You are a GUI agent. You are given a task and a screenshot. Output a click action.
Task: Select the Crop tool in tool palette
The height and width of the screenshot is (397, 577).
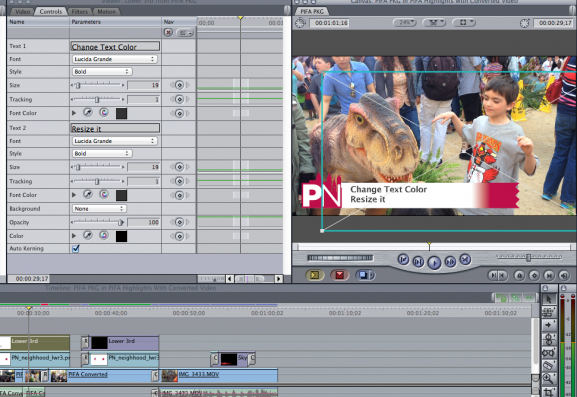point(548,391)
